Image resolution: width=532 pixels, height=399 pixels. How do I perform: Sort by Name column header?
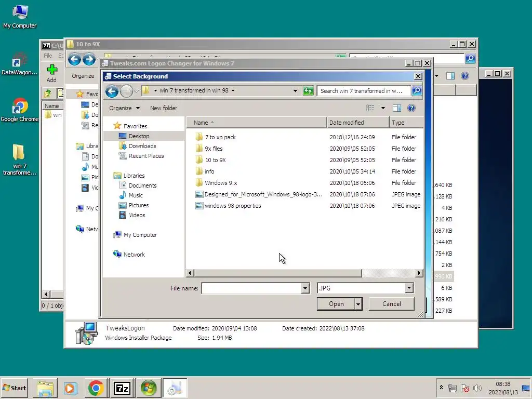[257, 123]
